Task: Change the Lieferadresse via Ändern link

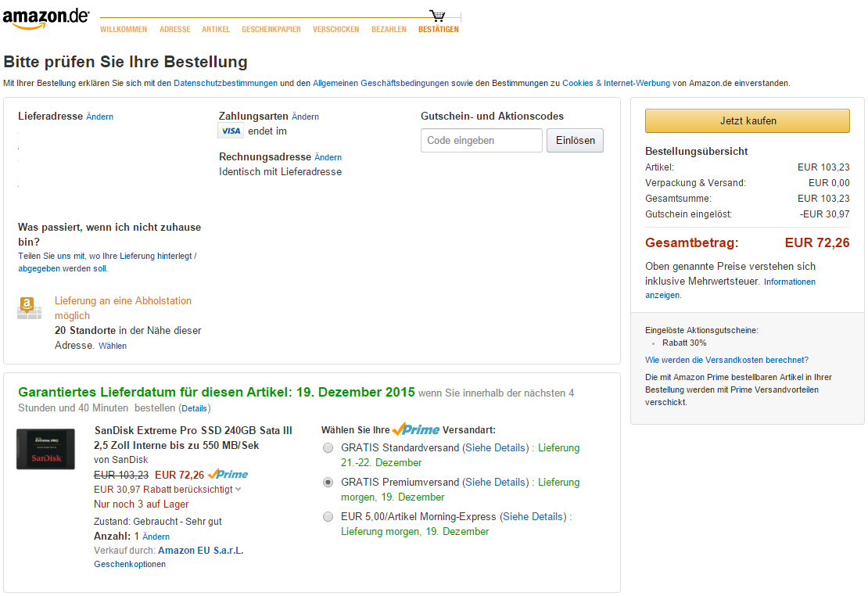Action: (99, 117)
